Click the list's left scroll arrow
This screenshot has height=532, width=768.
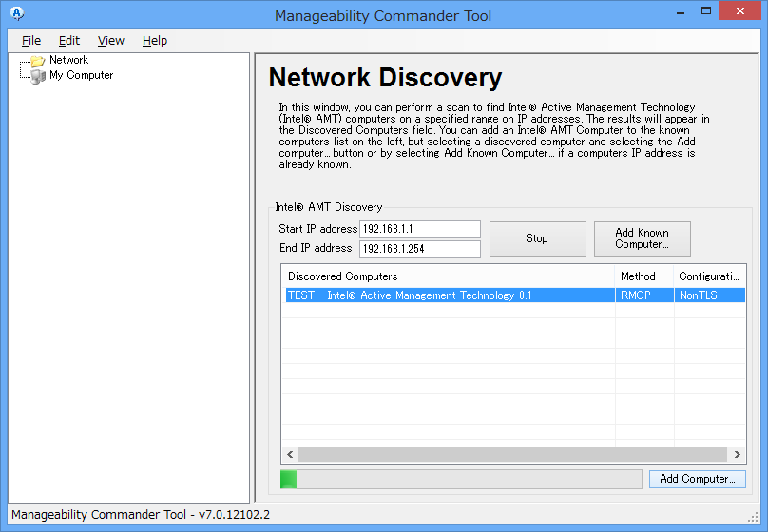click(x=290, y=454)
